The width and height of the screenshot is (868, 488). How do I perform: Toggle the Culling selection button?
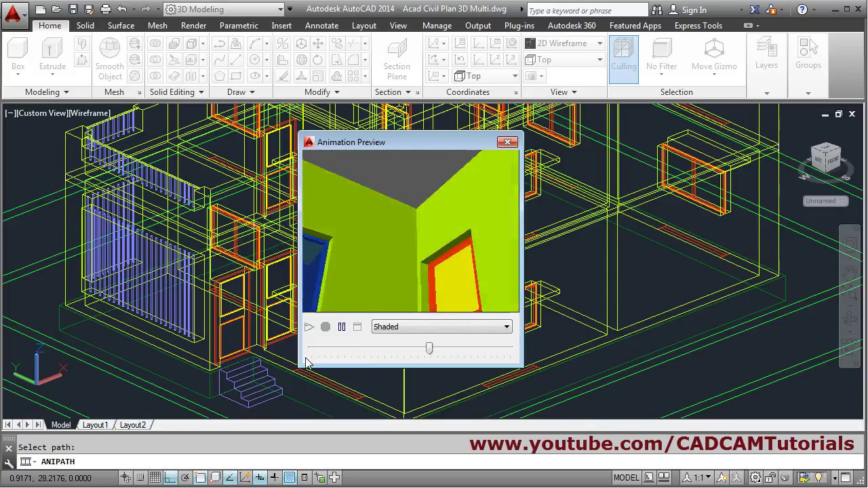623,59
